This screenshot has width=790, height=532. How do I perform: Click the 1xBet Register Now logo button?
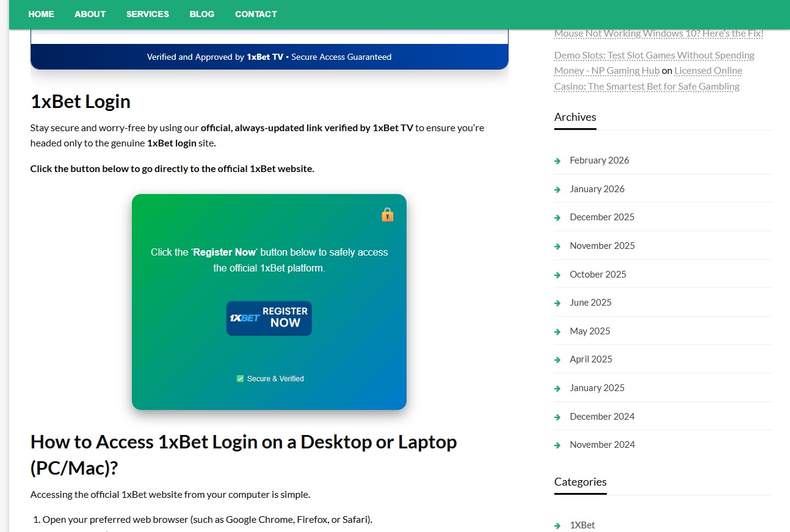point(269,318)
